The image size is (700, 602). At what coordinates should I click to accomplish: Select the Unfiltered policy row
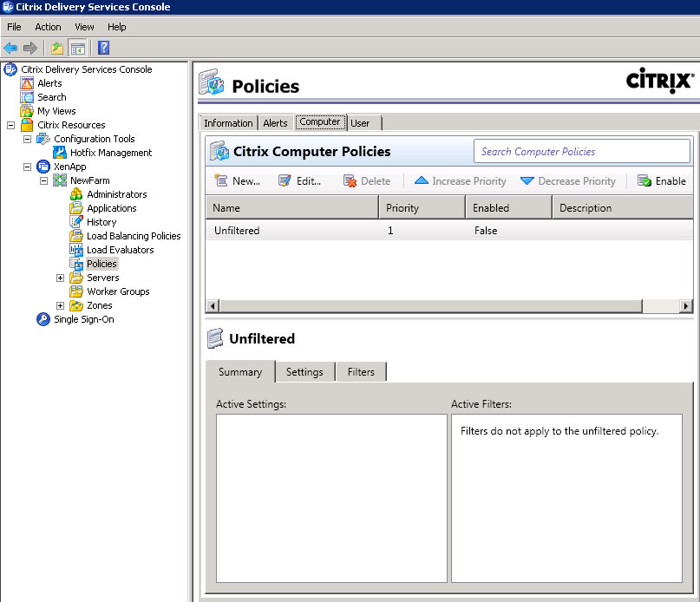point(449,231)
